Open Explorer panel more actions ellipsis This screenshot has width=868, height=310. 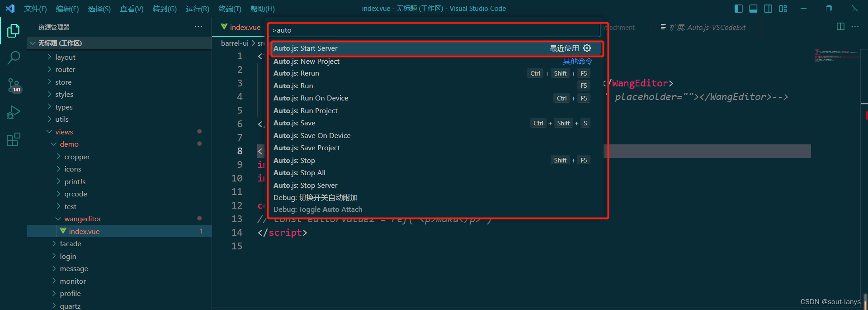[198, 27]
